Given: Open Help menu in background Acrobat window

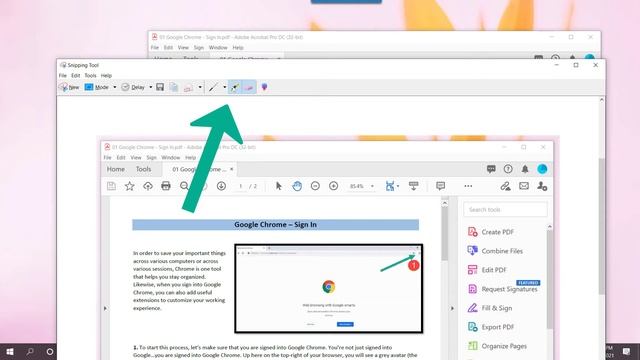Looking at the screenshot, I should [x=238, y=48].
